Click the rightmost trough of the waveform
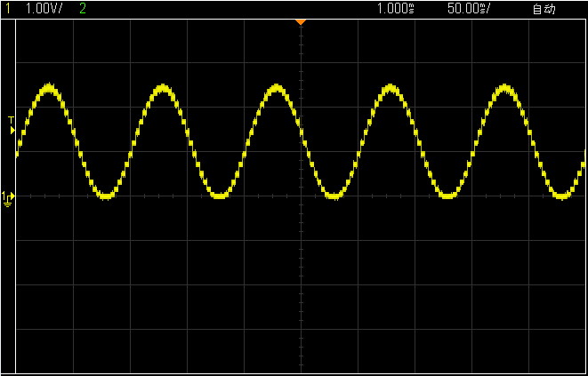The width and height of the screenshot is (588, 376). [561, 196]
